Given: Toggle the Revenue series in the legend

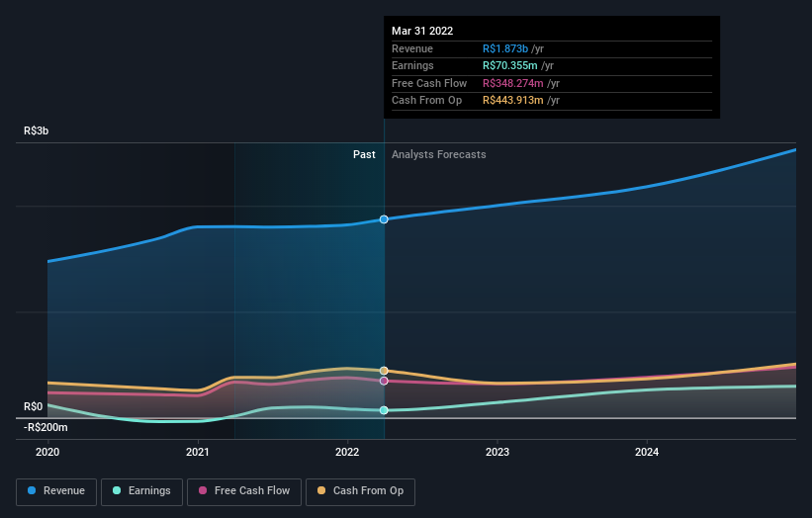Looking at the screenshot, I should 56,491.
